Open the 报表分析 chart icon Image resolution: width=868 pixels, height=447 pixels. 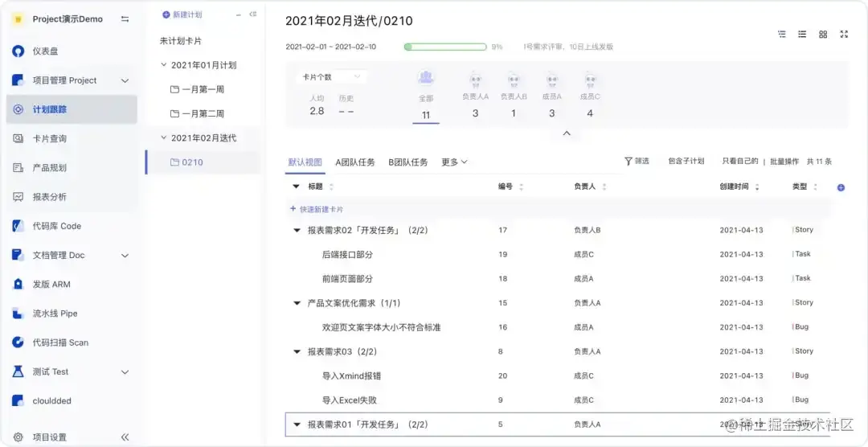[18, 197]
